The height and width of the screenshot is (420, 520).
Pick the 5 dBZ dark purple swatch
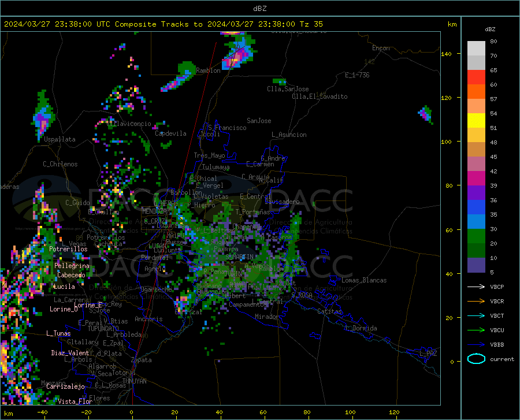click(476, 265)
